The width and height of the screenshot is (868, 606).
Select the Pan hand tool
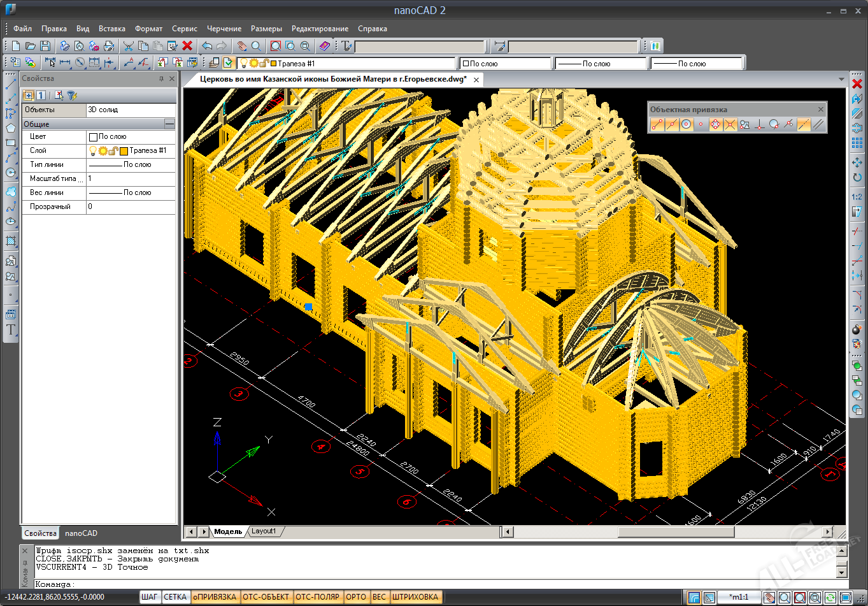coord(241,46)
